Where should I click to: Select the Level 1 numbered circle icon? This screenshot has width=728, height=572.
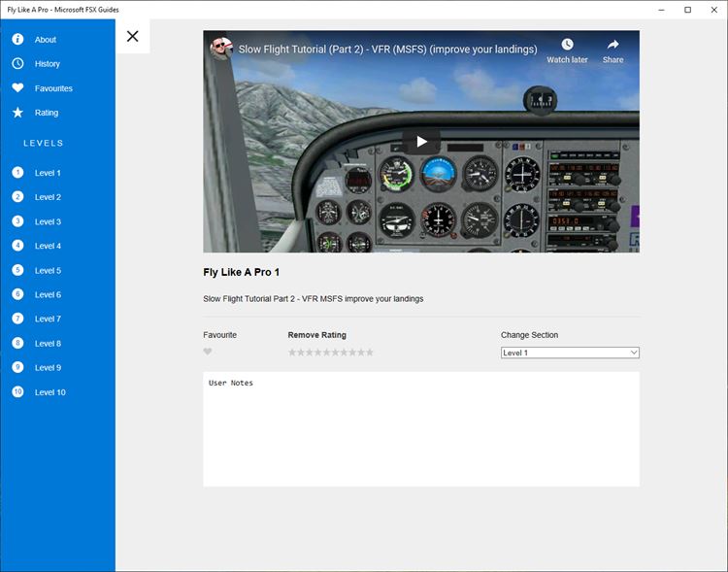(17, 173)
